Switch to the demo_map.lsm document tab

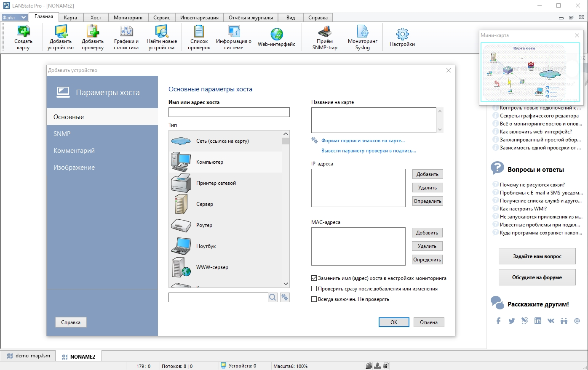(x=29, y=356)
